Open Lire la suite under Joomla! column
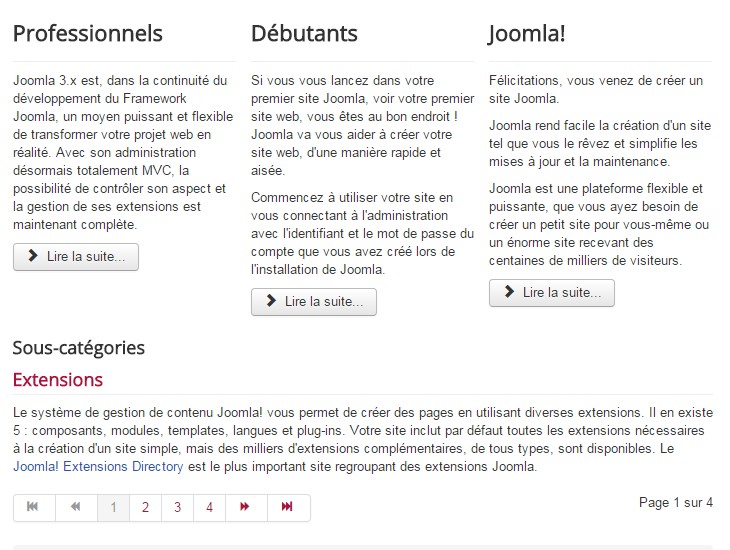This screenshot has width=730, height=550. (x=552, y=293)
